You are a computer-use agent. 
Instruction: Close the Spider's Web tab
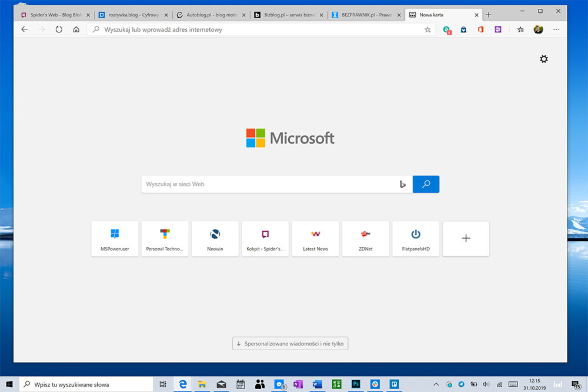pos(88,15)
